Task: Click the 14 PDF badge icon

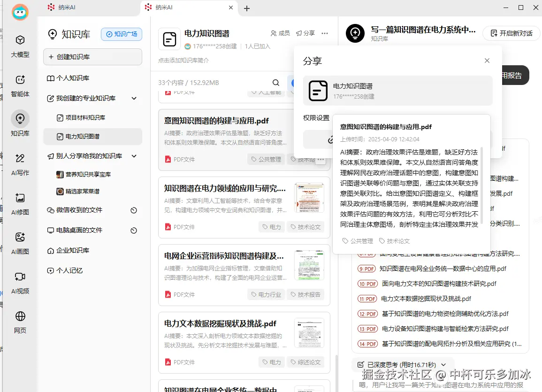Action: tap(367, 344)
